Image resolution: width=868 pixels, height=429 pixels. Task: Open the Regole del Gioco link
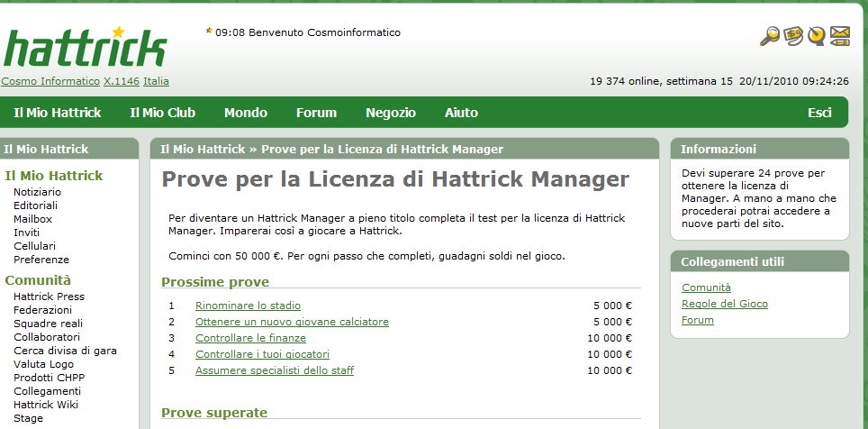pyautogui.click(x=725, y=304)
